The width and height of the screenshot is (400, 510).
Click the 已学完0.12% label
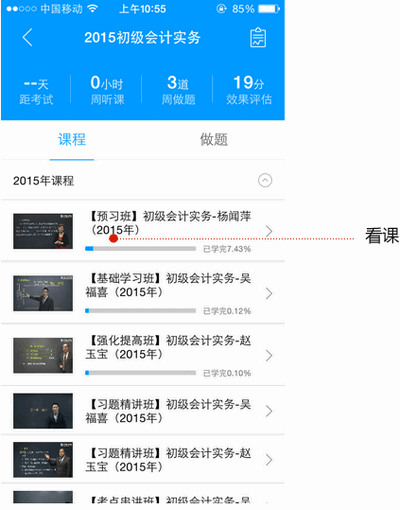227,311
